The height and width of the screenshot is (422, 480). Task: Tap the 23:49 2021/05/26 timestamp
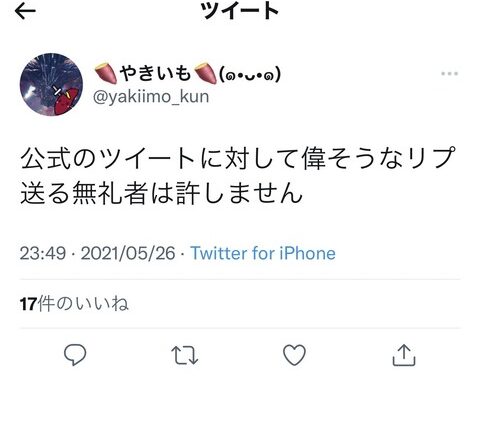tap(97, 253)
